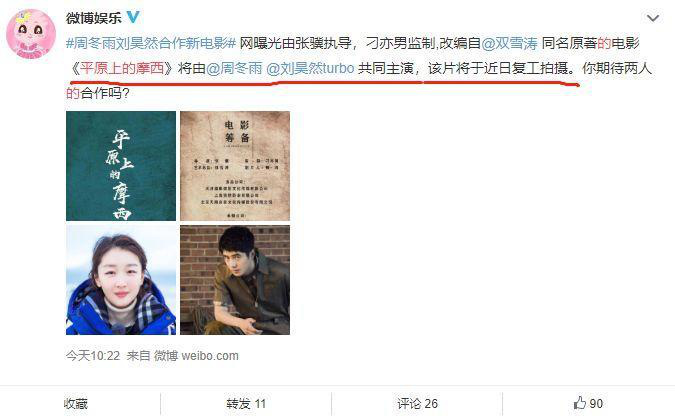The width and height of the screenshot is (675, 416).
Task: Click the blue verified V badge
Action: pos(133,17)
